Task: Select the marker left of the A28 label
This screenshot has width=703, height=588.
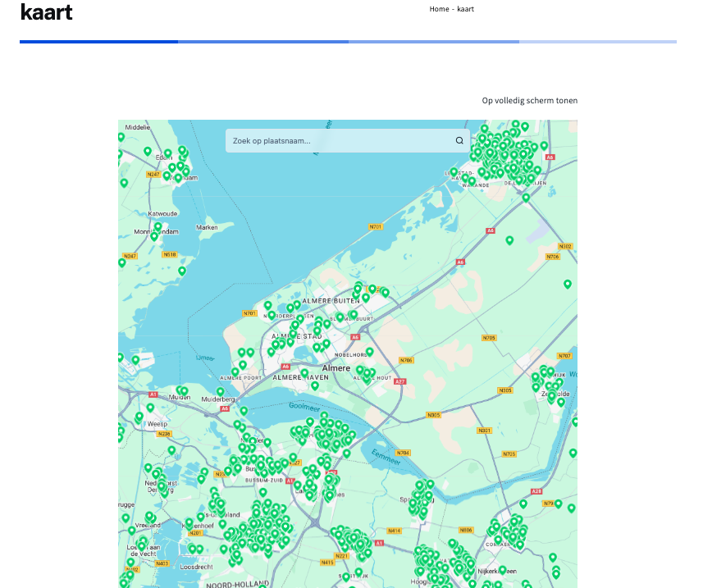Action: (x=523, y=504)
